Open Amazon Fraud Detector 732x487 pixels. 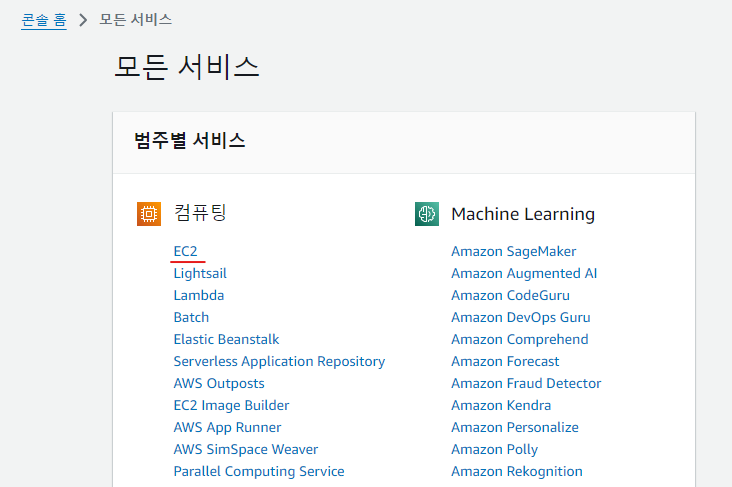click(526, 383)
